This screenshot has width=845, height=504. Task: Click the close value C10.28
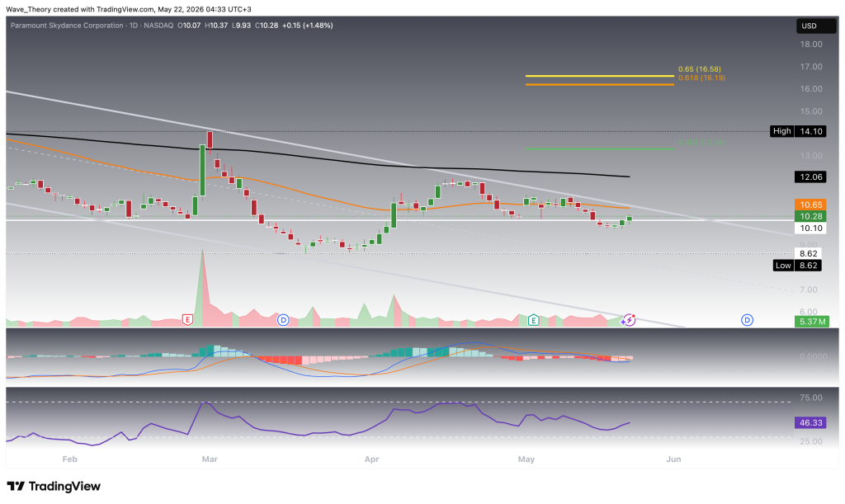tap(267, 26)
